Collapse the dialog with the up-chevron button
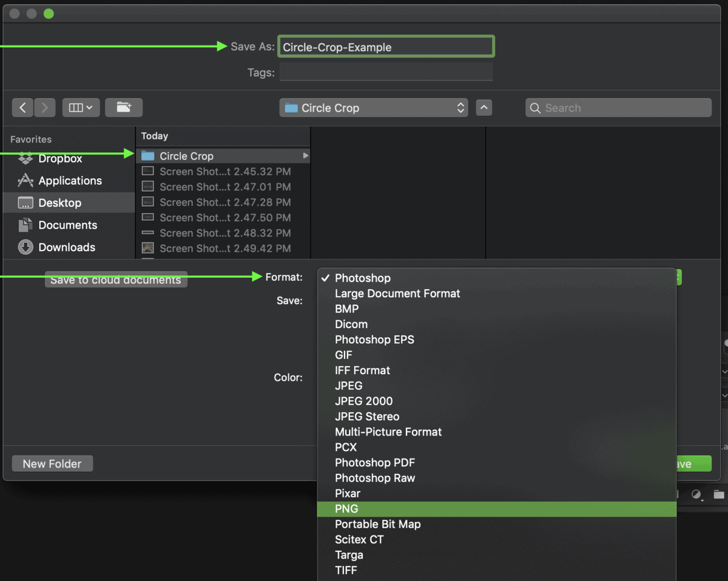 point(484,108)
